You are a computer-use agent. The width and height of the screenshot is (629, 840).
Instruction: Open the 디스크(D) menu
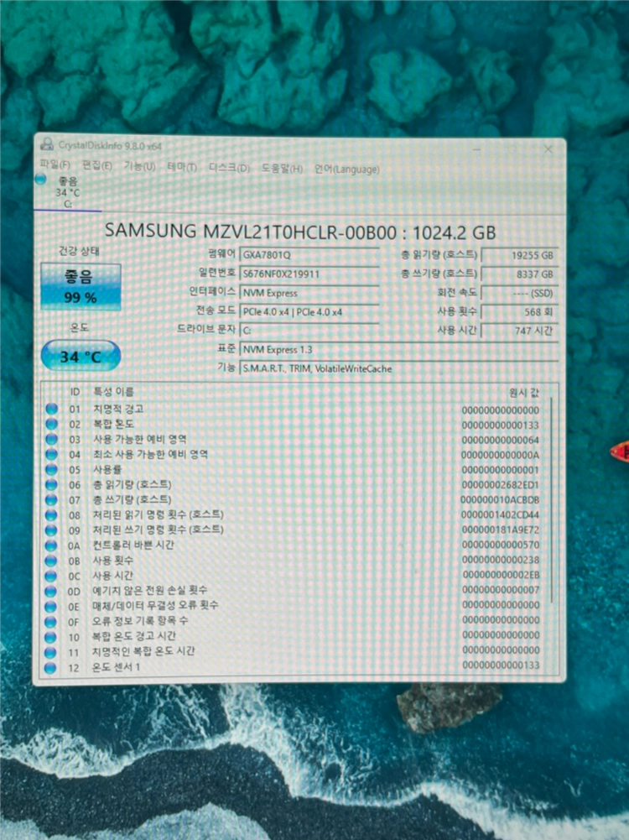229,168
